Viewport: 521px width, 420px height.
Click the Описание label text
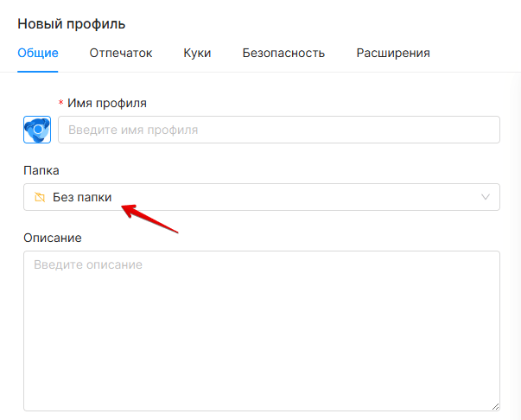[53, 238]
